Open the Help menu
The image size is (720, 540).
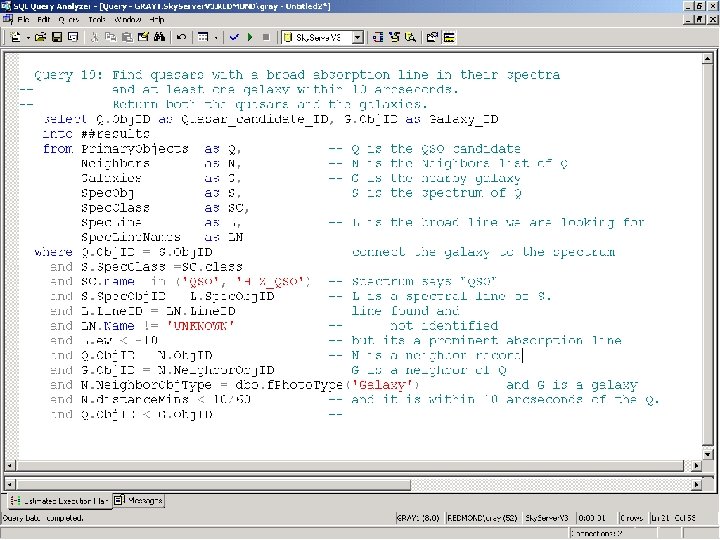coord(157,20)
